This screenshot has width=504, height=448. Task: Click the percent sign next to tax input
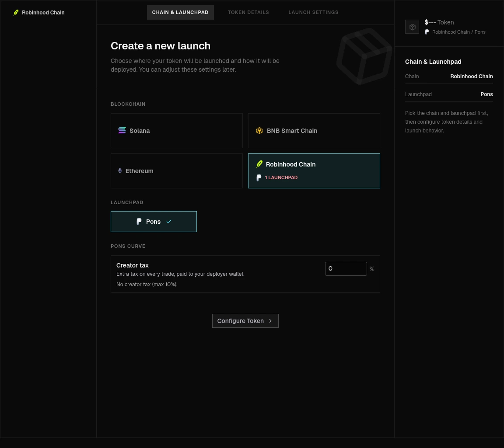point(372,269)
